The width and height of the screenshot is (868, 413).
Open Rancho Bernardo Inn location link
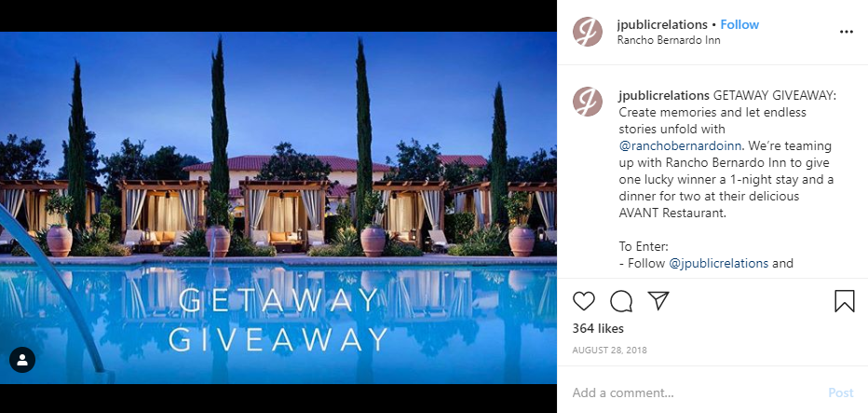669,40
